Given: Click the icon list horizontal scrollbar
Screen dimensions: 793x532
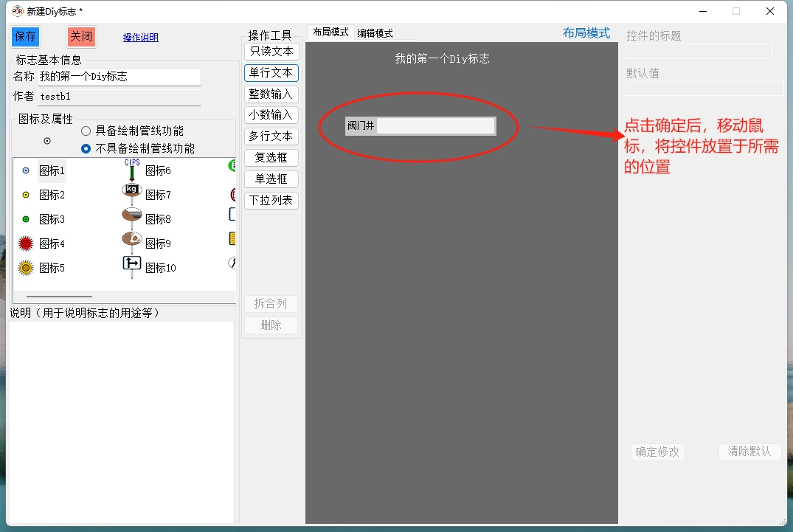Looking at the screenshot, I should (59, 296).
